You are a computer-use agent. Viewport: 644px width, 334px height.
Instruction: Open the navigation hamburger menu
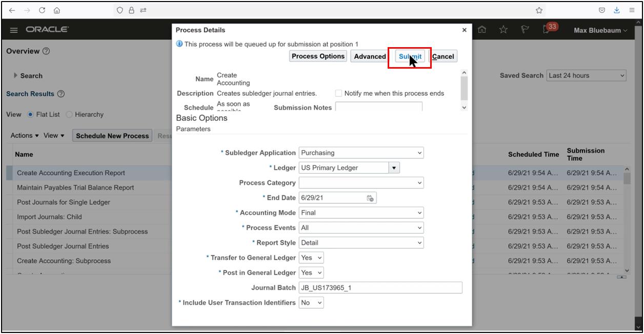[x=14, y=30]
